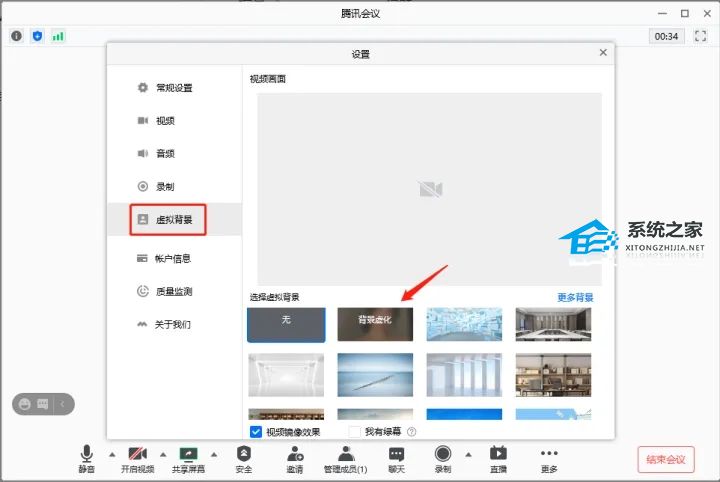Expand video options arrow beside 开启视频
The image size is (720, 482).
click(x=163, y=455)
